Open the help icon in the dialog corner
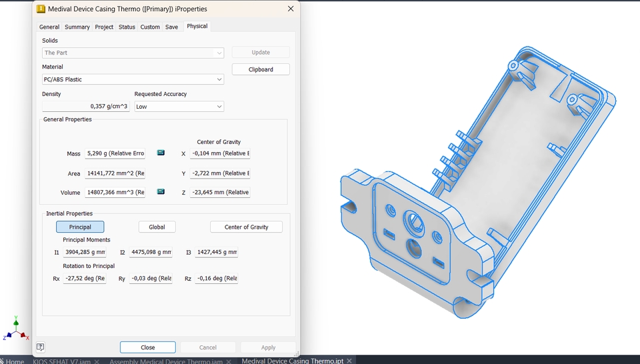 (41, 347)
